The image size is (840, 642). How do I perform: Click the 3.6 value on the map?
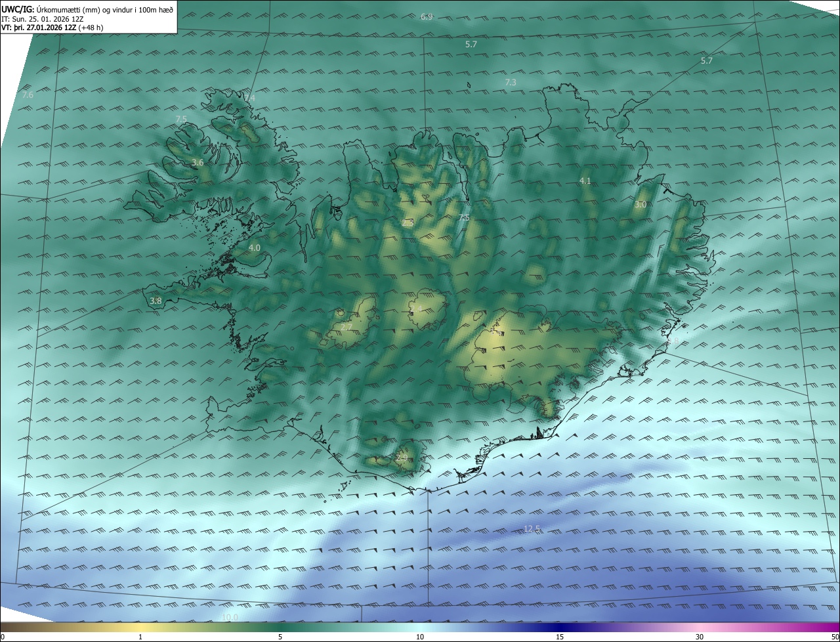[198, 162]
